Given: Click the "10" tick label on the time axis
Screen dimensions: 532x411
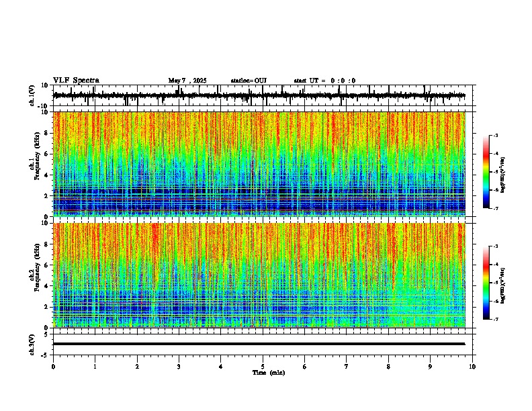Looking at the screenshot, I should (472, 367).
